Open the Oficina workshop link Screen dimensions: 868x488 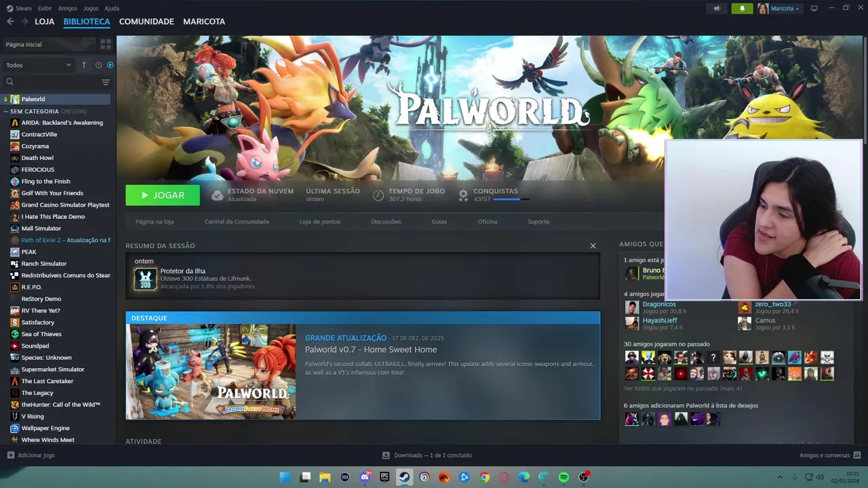pos(487,222)
